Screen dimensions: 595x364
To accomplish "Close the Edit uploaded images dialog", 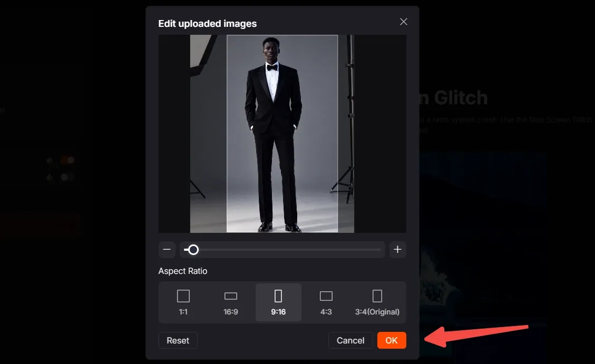I will [x=403, y=22].
